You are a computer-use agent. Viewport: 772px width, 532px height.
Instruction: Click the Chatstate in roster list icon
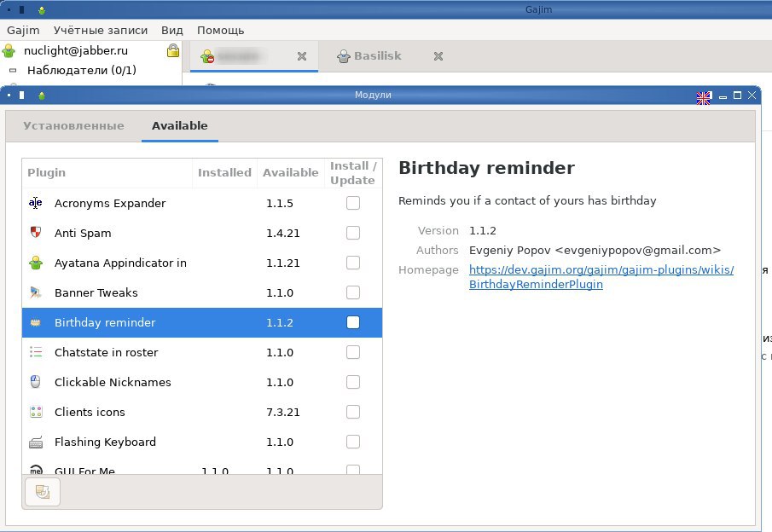coord(36,352)
